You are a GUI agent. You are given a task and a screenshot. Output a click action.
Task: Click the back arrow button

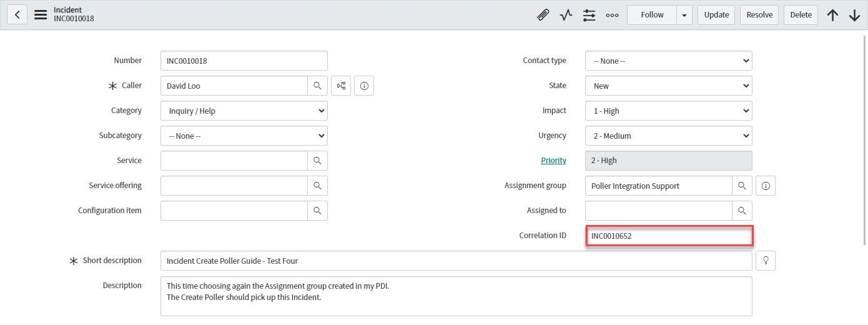pyautogui.click(x=17, y=15)
